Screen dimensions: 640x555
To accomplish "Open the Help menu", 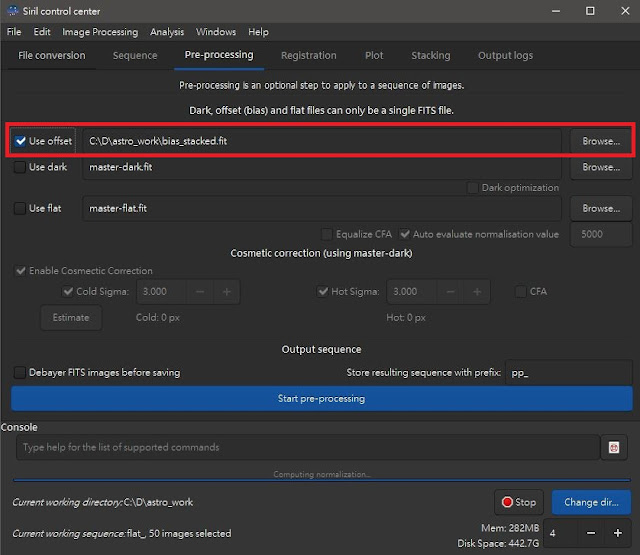I will [x=258, y=32].
